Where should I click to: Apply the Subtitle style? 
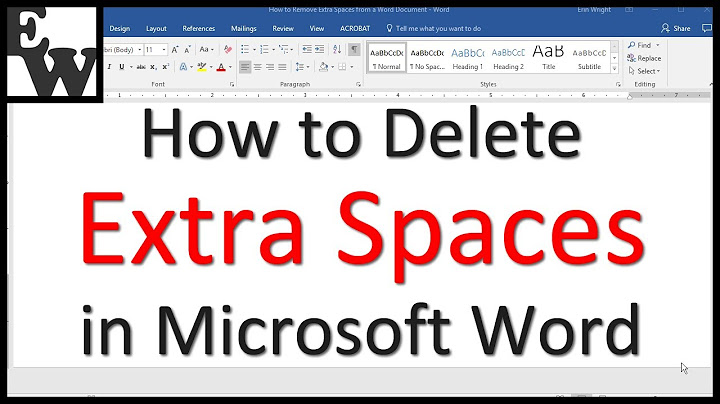[589, 58]
